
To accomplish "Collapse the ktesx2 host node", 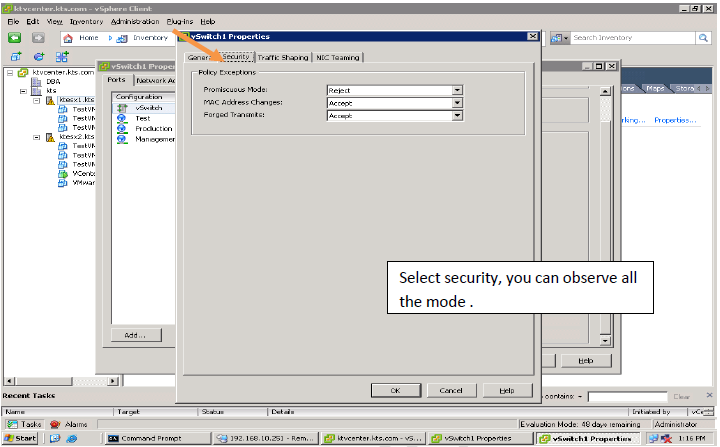I will (37, 137).
